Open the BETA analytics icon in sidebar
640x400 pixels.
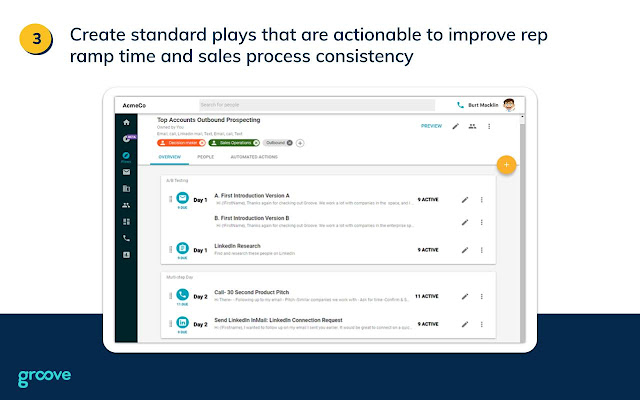click(x=127, y=139)
